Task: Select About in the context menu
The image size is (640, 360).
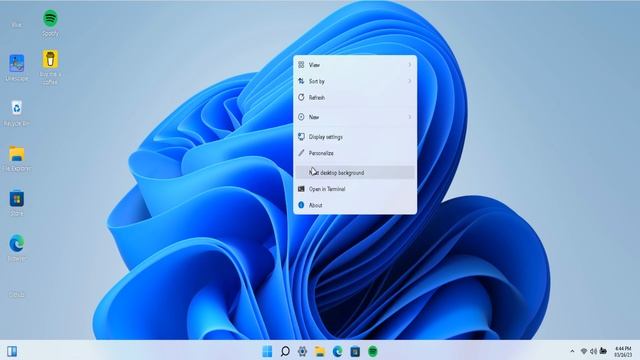Action: [355, 205]
